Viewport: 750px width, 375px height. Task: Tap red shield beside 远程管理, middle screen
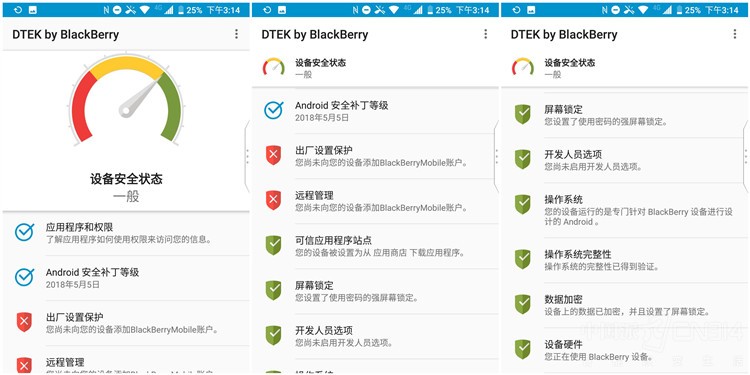point(273,200)
